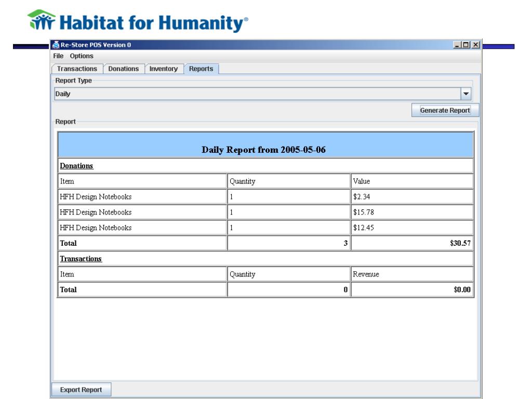Viewport: 532px width, 399px height.
Task: Click the Re-Store POS Version 0 title text
Action: click(96, 45)
